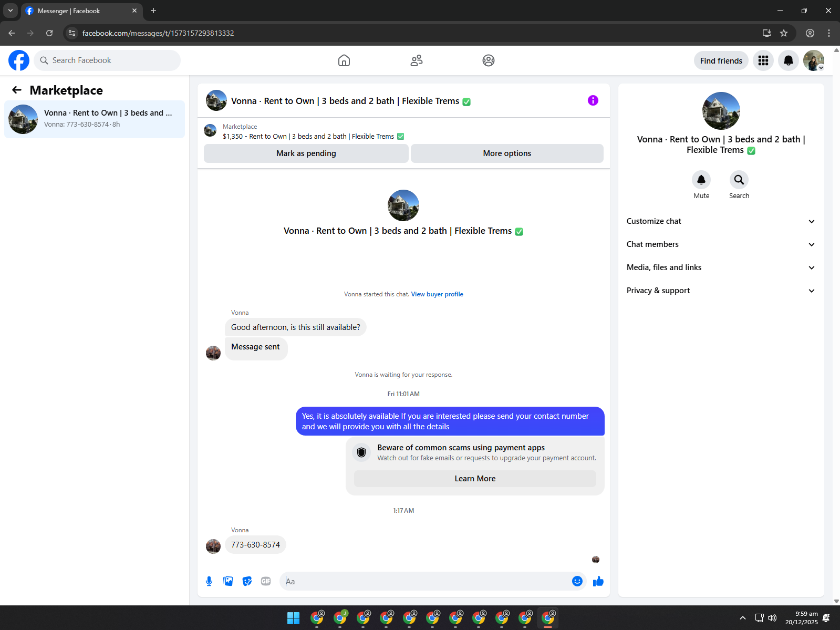Viewport: 840px width, 630px height.
Task: Mute this conversation using the bell icon
Action: [x=701, y=180]
